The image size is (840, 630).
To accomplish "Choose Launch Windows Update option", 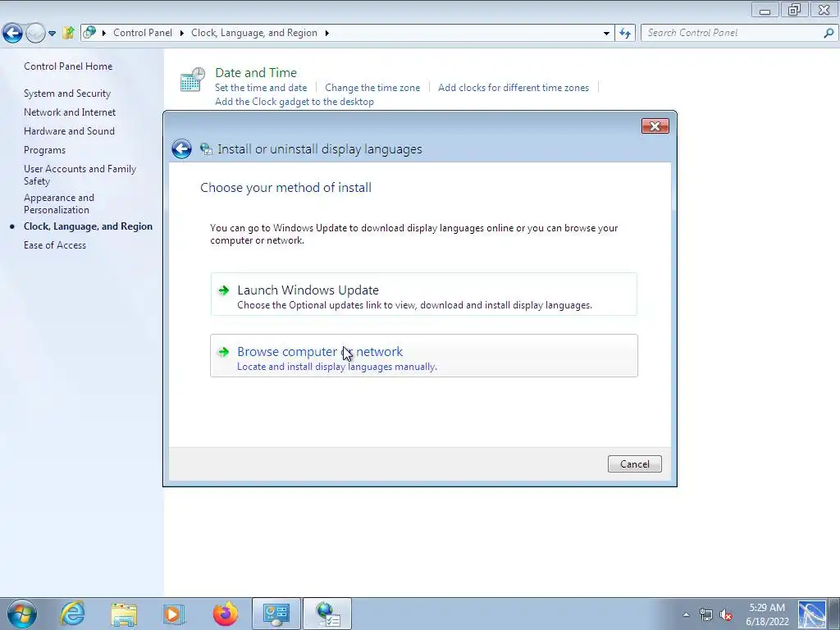I will [424, 294].
